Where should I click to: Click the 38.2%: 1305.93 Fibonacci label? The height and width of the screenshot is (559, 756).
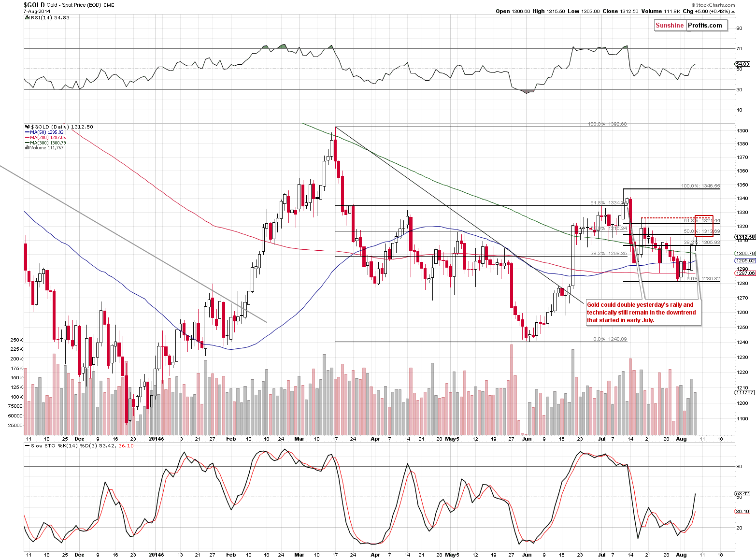[702, 243]
